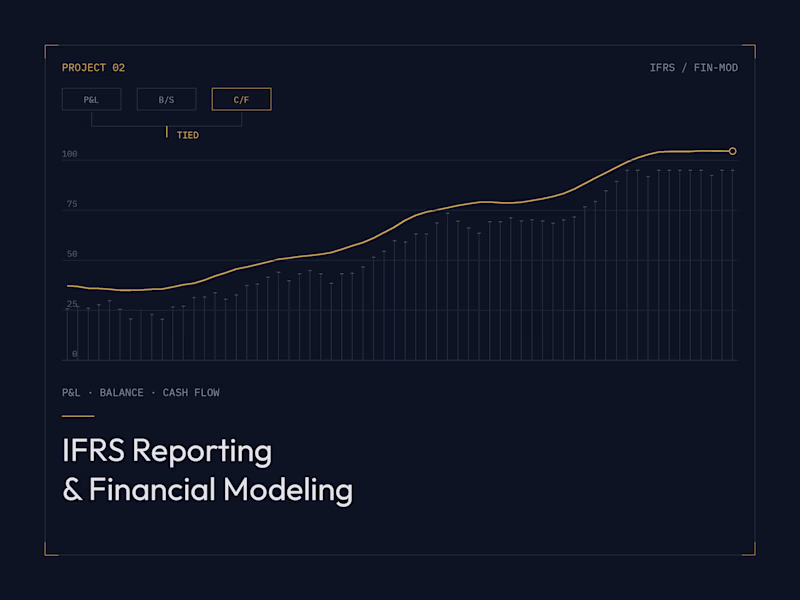Open the highlighted C/F tab
The height and width of the screenshot is (600, 800).
pos(241,99)
